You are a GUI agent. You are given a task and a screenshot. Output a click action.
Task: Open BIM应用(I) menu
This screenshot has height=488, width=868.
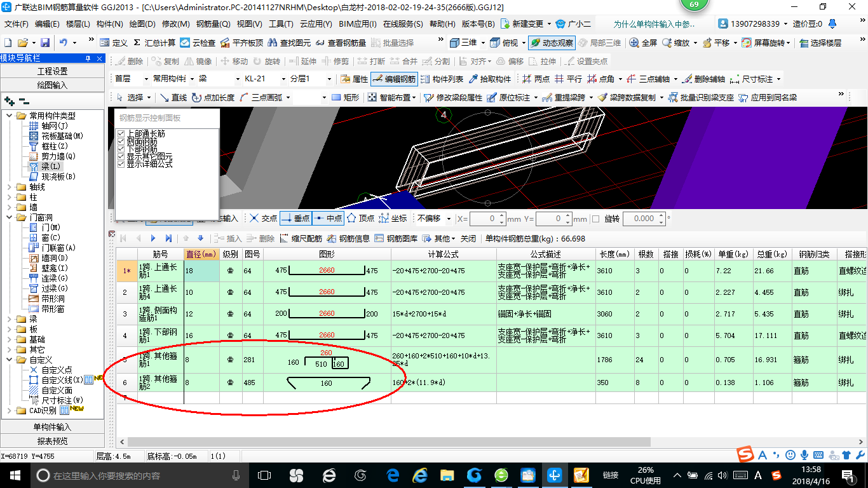[357, 24]
